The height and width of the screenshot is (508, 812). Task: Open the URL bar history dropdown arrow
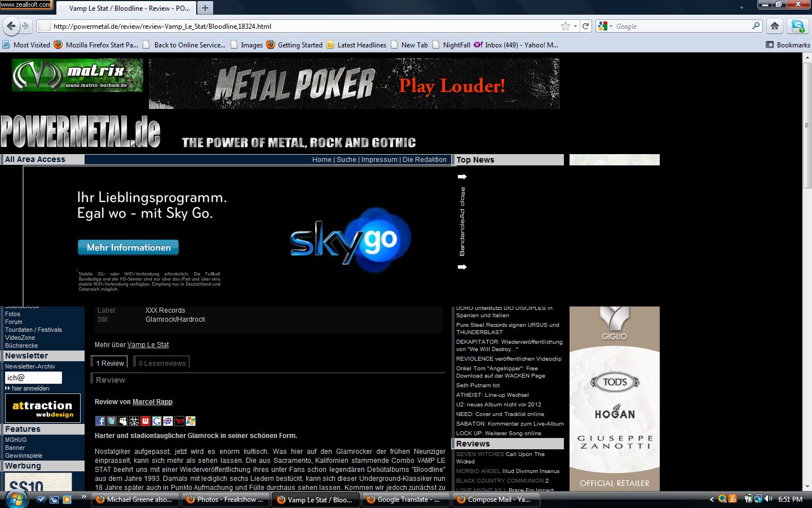tap(575, 26)
